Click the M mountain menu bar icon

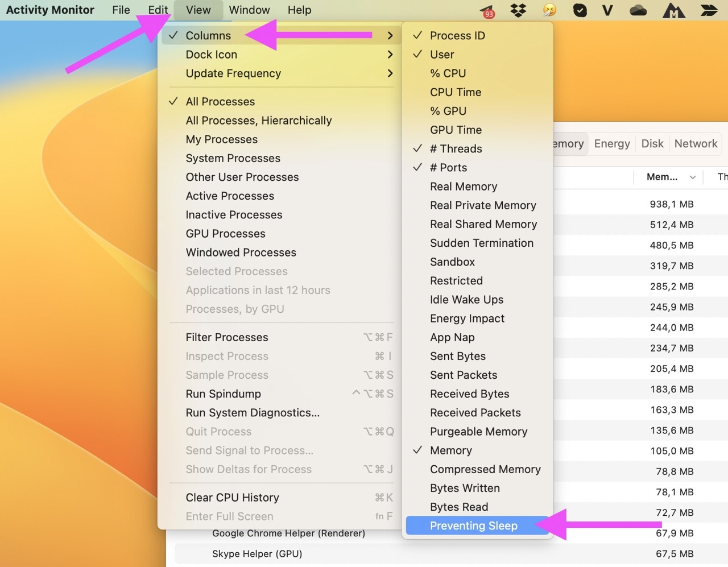[673, 10]
